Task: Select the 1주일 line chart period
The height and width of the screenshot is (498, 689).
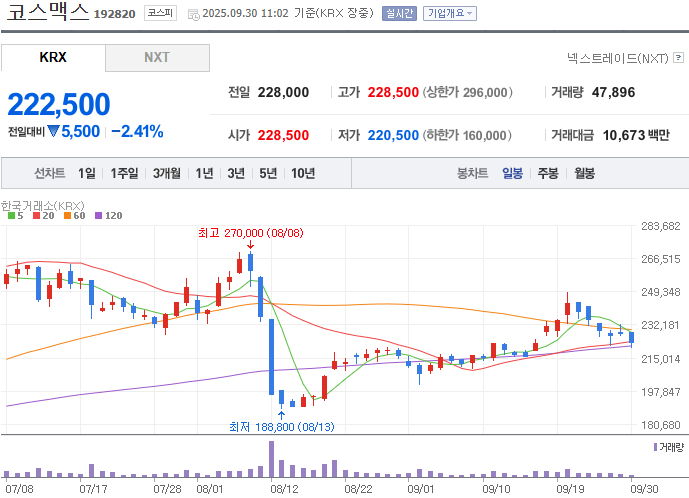Action: (124, 173)
